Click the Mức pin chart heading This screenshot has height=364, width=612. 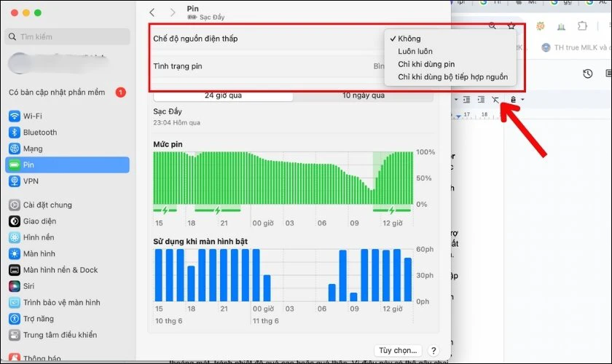click(x=168, y=144)
